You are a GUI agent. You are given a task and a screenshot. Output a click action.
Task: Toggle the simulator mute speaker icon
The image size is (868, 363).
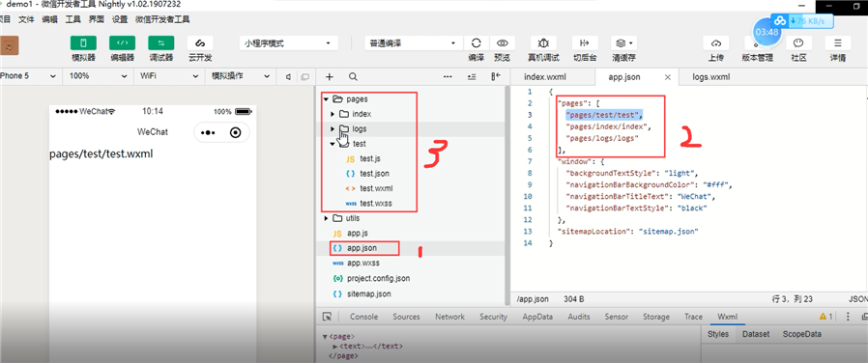pyautogui.click(x=288, y=77)
